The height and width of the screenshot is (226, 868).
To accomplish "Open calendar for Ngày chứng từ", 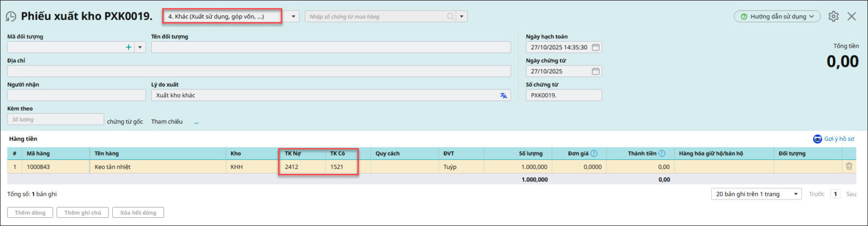I will 596,71.
